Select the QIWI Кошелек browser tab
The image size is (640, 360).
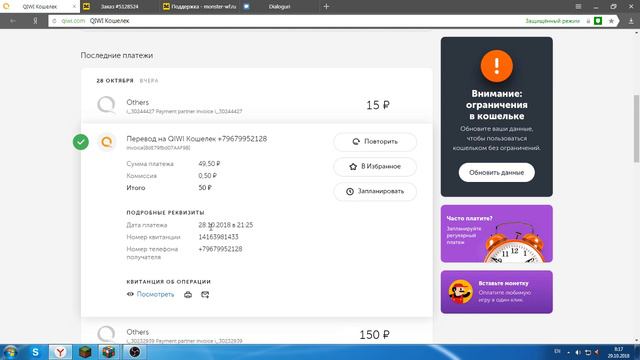tap(40, 7)
